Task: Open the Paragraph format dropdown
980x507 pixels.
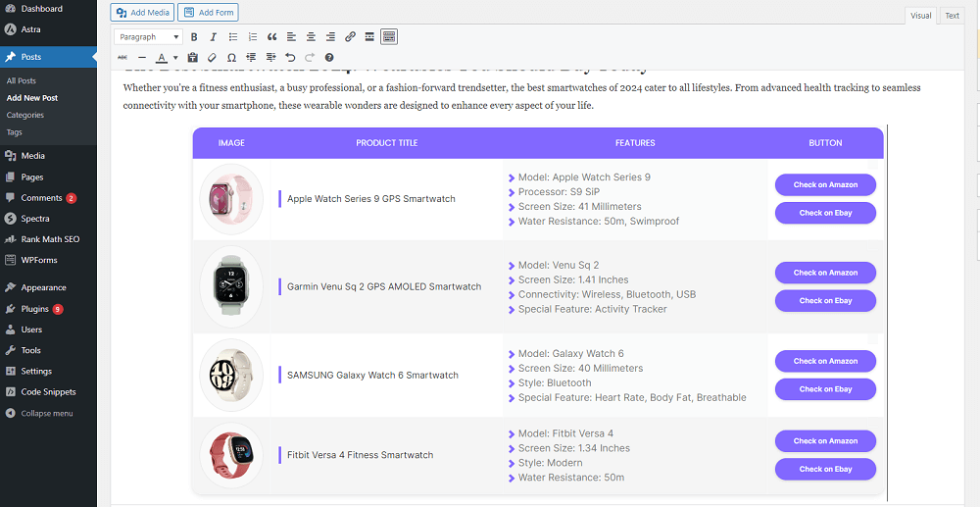Action: click(149, 37)
